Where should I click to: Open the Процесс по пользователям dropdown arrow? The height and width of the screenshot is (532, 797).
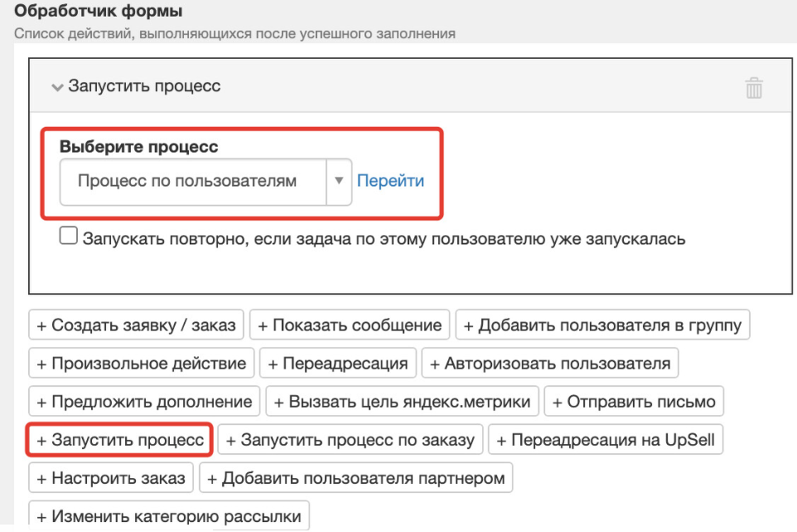tap(339, 181)
